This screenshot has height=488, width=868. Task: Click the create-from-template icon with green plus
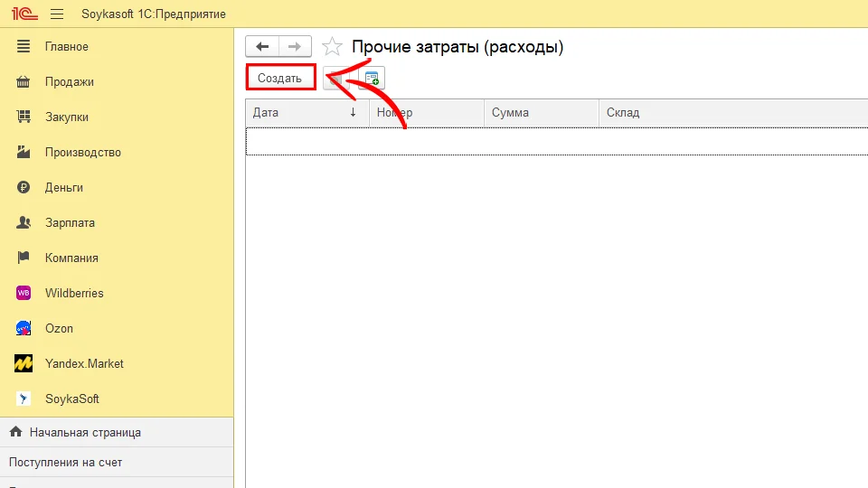point(372,79)
